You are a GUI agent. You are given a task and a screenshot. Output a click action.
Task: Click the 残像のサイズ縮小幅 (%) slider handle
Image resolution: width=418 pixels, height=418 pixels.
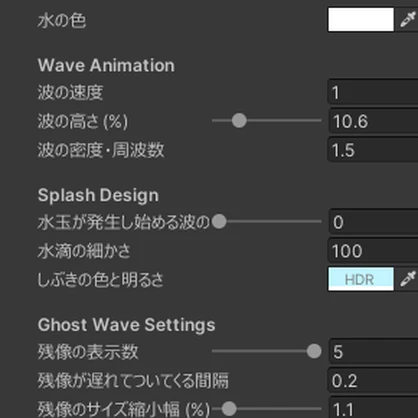coord(229,409)
